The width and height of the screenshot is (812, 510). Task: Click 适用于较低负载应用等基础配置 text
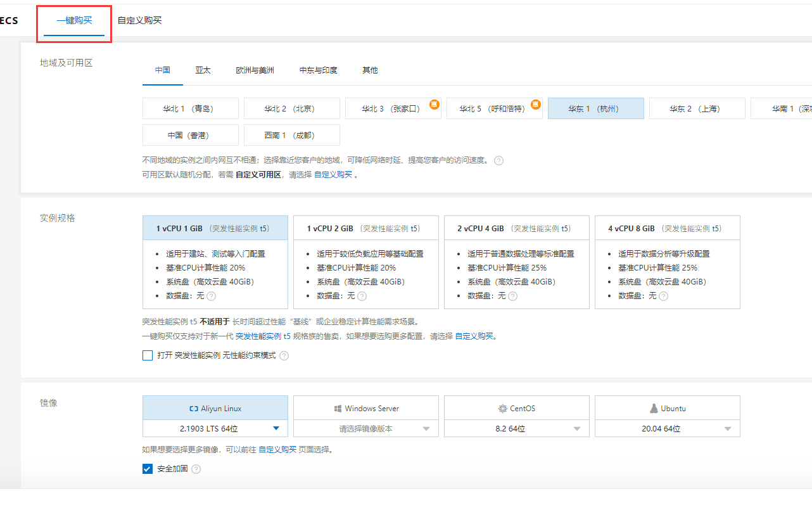370,254
